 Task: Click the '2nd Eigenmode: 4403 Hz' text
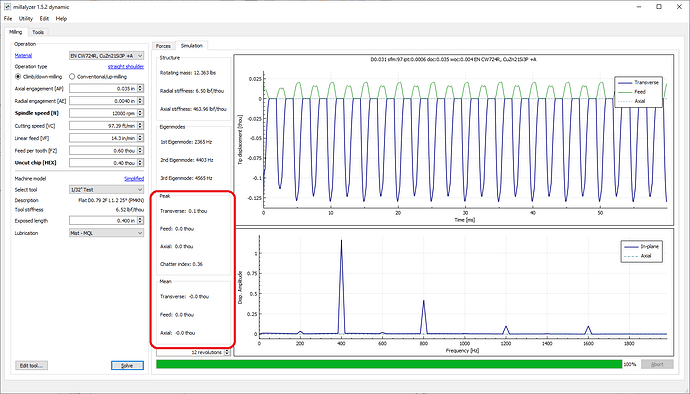[x=187, y=160]
